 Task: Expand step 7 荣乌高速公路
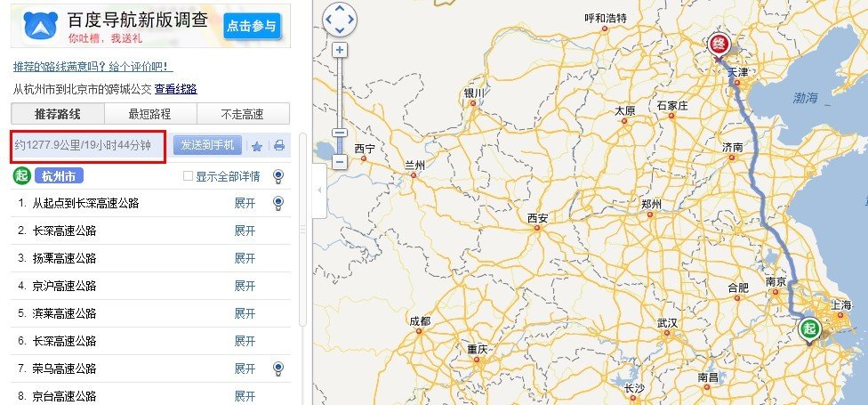click(245, 369)
